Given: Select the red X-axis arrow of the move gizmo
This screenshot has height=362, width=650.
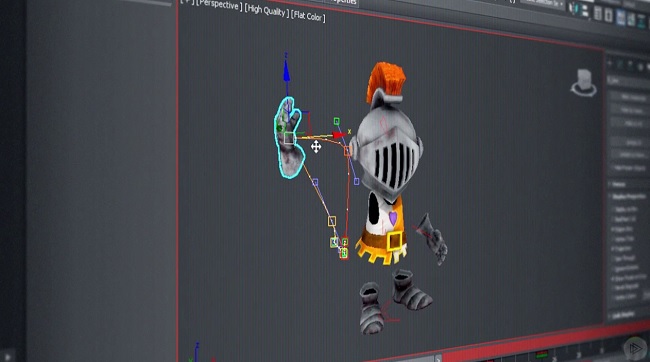Looking at the screenshot, I should pos(339,135).
